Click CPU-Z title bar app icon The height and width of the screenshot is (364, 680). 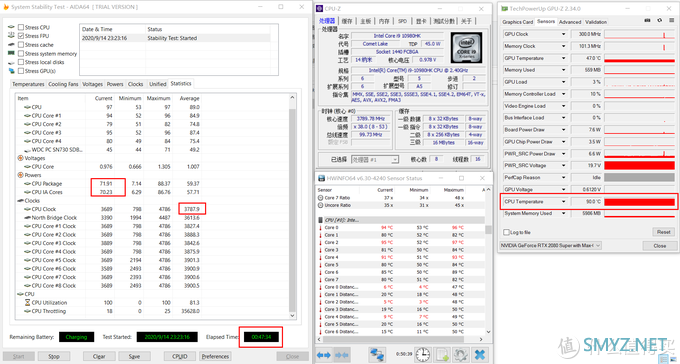320,8
